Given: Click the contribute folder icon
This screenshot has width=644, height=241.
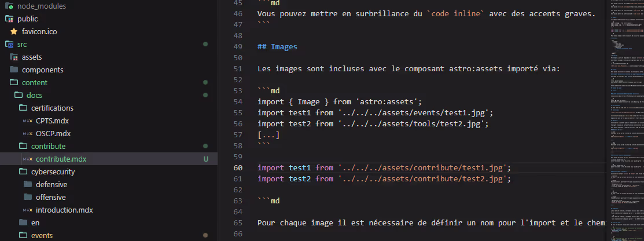Looking at the screenshot, I should [23, 146].
